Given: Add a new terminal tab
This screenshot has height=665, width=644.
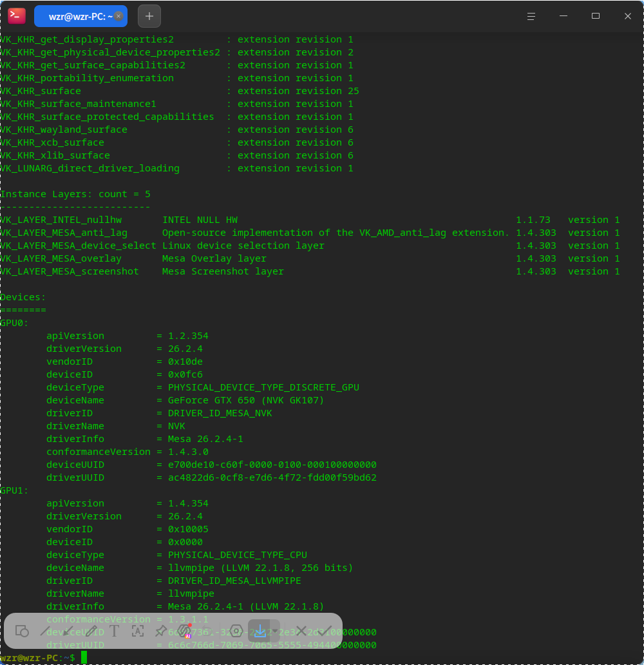Looking at the screenshot, I should pos(149,16).
